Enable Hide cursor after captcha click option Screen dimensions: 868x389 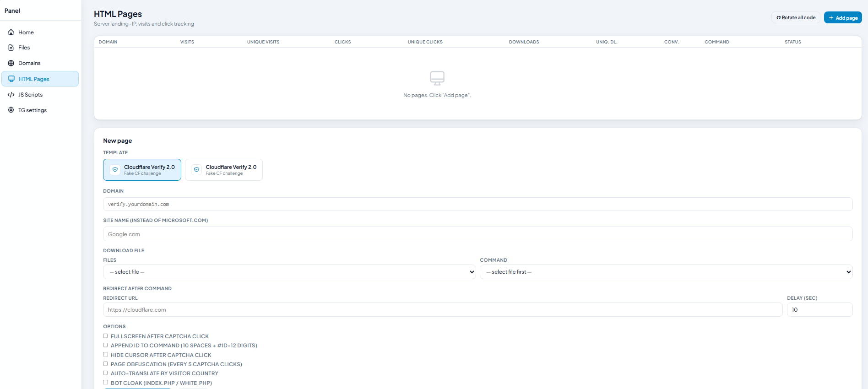105,355
